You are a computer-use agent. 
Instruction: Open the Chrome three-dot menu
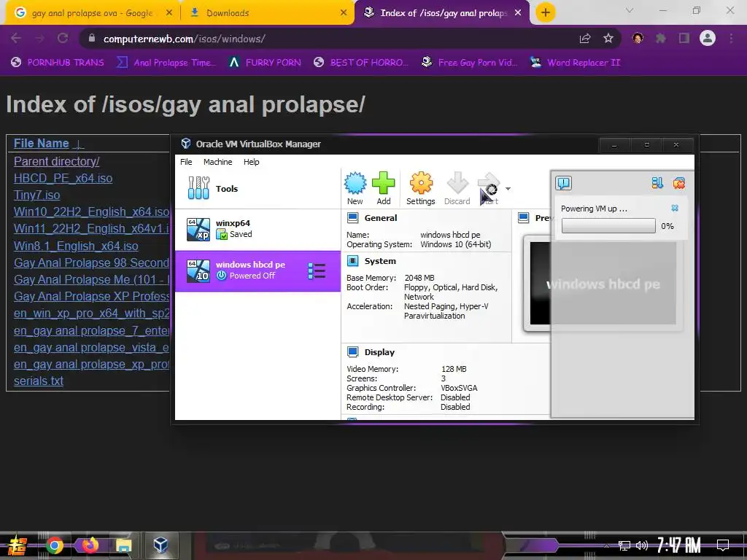point(731,38)
